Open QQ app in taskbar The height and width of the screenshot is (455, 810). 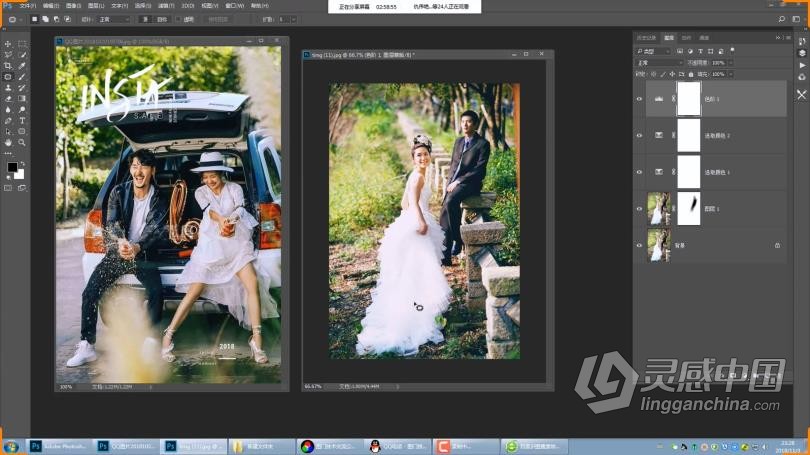(x=397, y=446)
